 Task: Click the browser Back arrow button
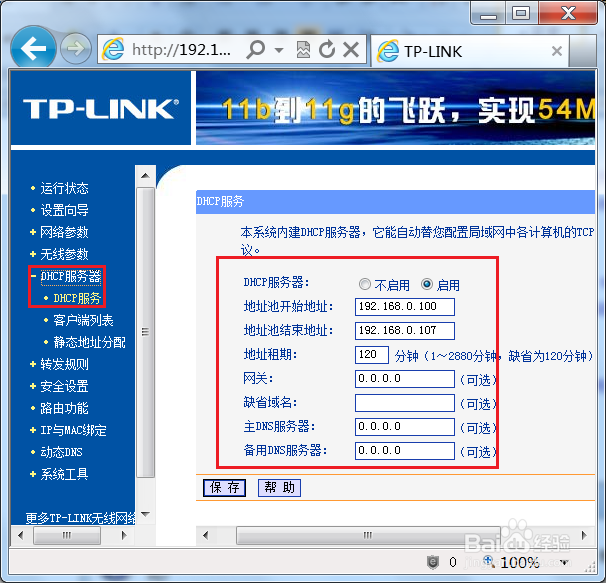coord(33,48)
